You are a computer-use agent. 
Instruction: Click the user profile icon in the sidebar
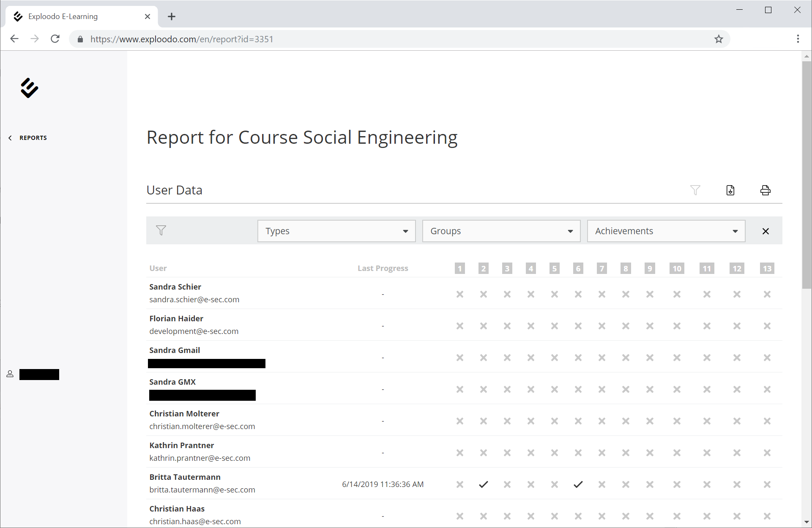coord(10,374)
